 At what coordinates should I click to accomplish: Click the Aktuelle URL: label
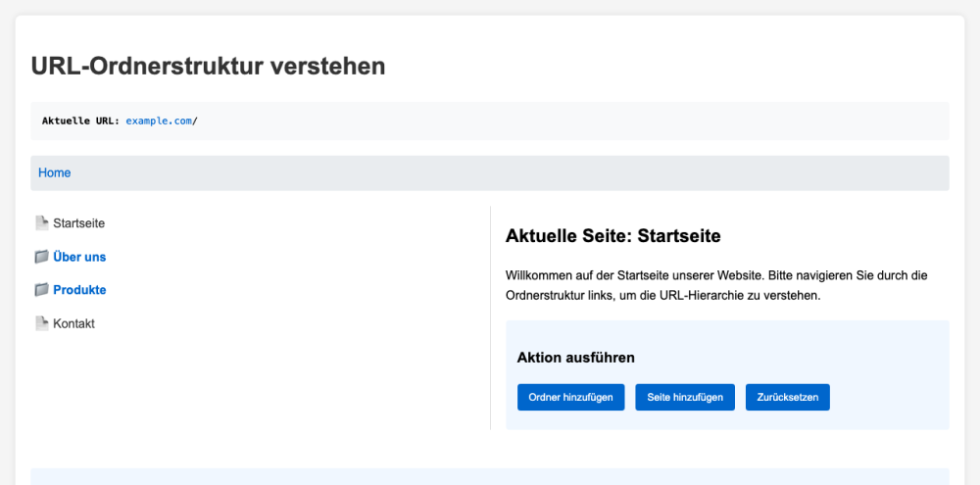(x=80, y=121)
